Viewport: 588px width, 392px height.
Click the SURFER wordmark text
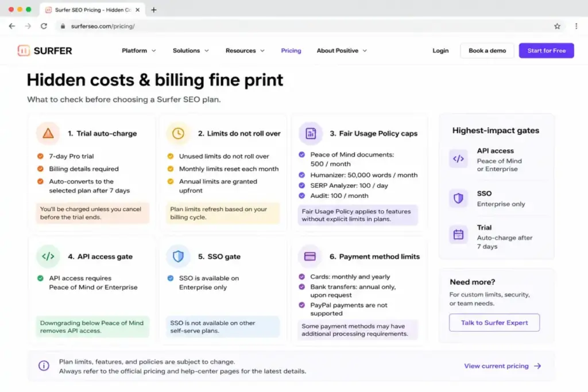coord(53,51)
